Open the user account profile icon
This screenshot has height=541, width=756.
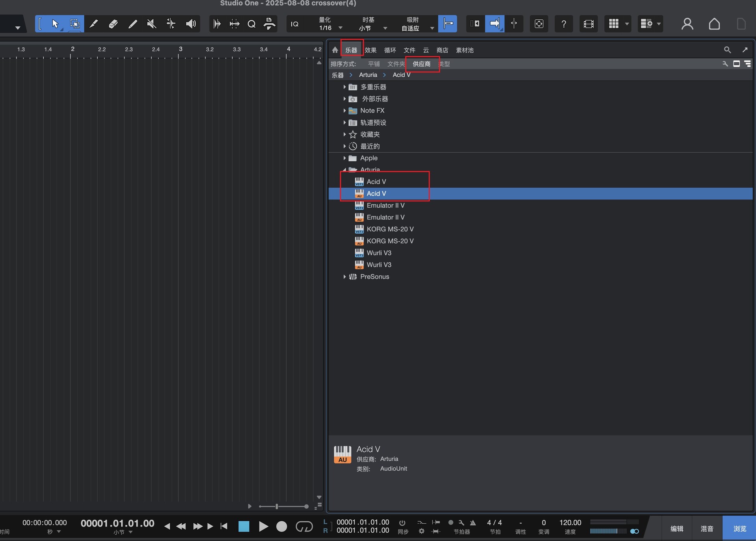tap(687, 24)
